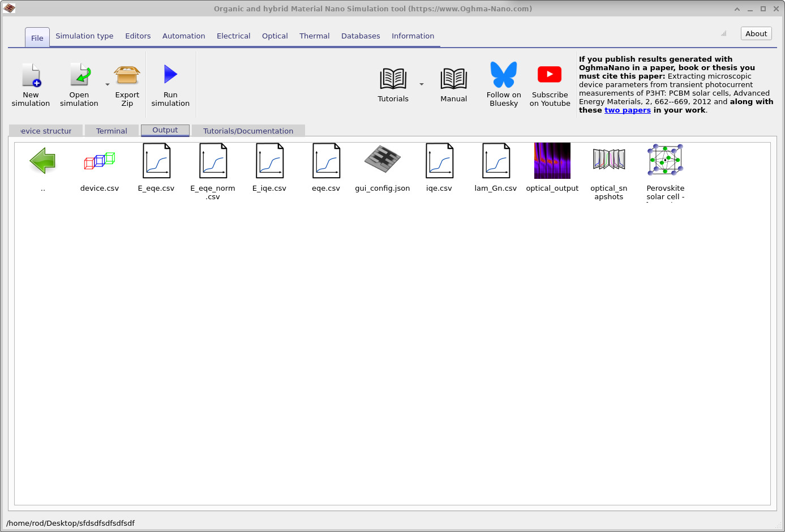The width and height of the screenshot is (785, 532).
Task: Open the Tutorials book icon
Action: point(393,79)
